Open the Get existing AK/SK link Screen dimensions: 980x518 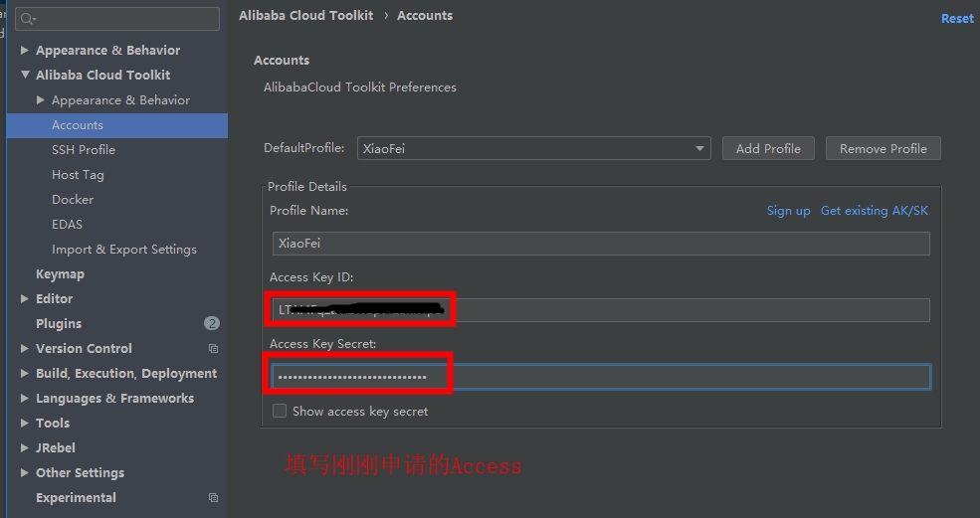tap(875, 211)
